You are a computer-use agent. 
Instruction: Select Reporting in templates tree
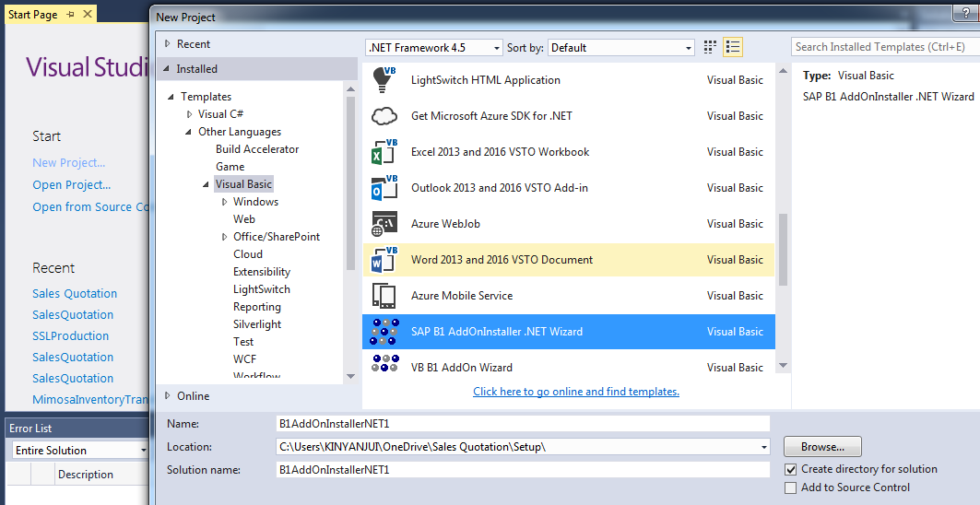[257, 307]
